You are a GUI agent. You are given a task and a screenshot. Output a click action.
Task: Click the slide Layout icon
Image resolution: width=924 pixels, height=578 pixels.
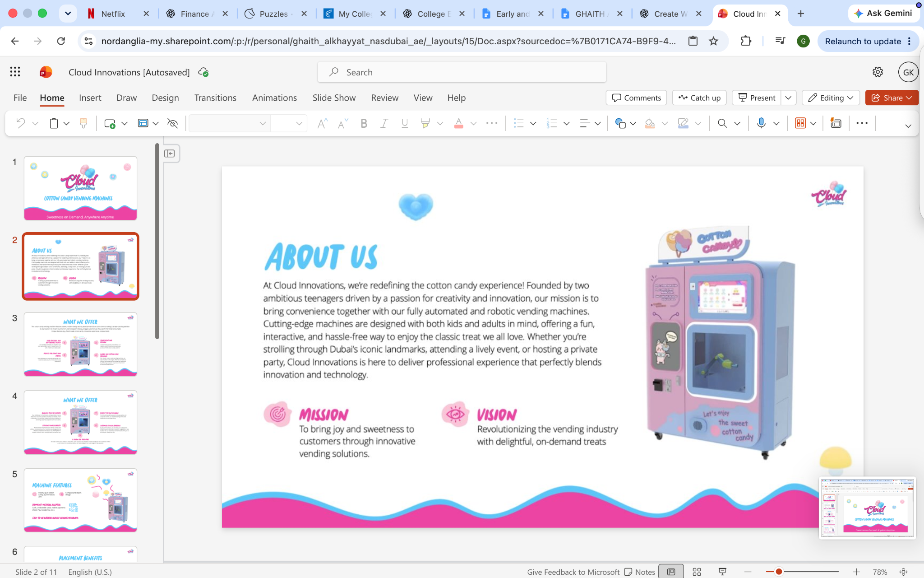coord(143,123)
